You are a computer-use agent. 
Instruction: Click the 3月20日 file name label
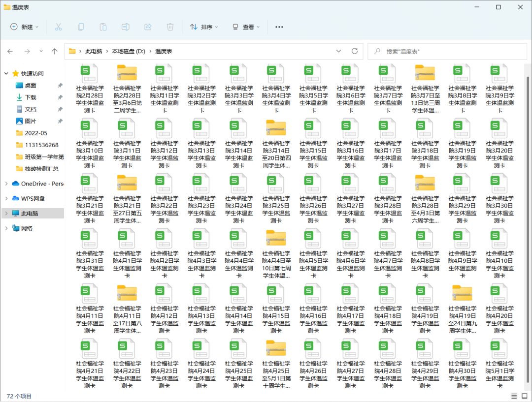tap(500, 154)
